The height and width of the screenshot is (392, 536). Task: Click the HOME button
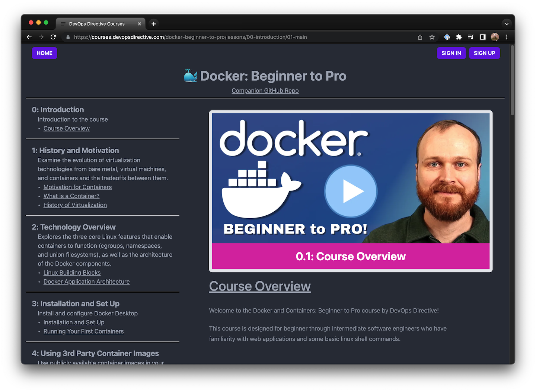coord(44,53)
